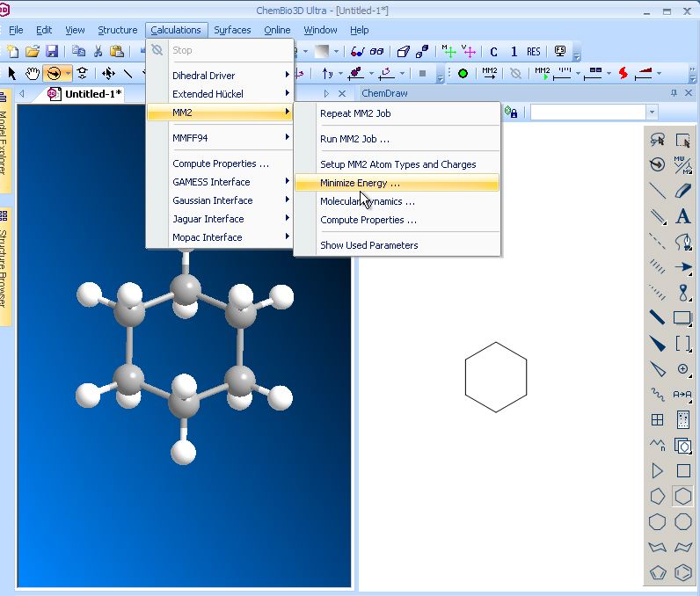The image size is (700, 596).
Task: Select the Benzene ring tool
Action: (x=682, y=572)
